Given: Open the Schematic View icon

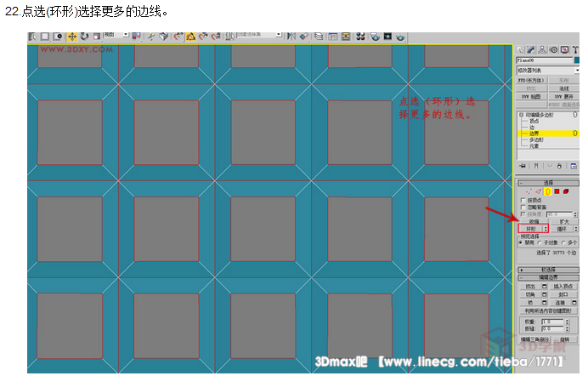Looking at the screenshot, I should pos(345,37).
